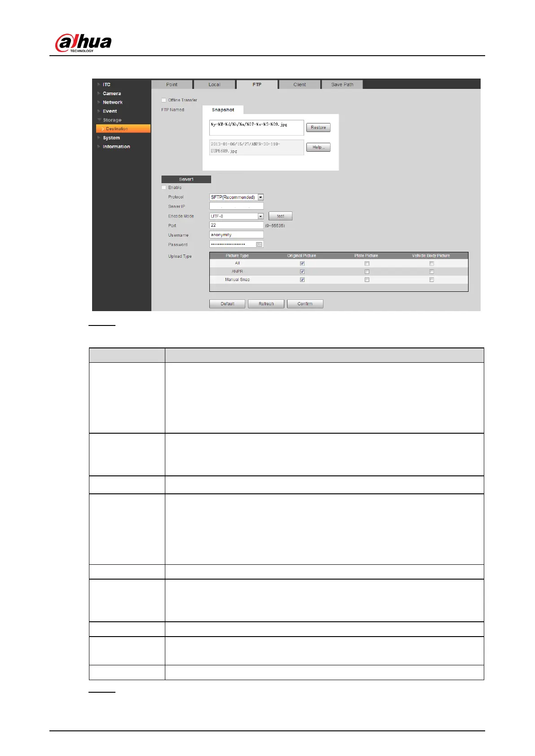Expand the Network sidebar section
The height and width of the screenshot is (756, 535).
coord(112,102)
